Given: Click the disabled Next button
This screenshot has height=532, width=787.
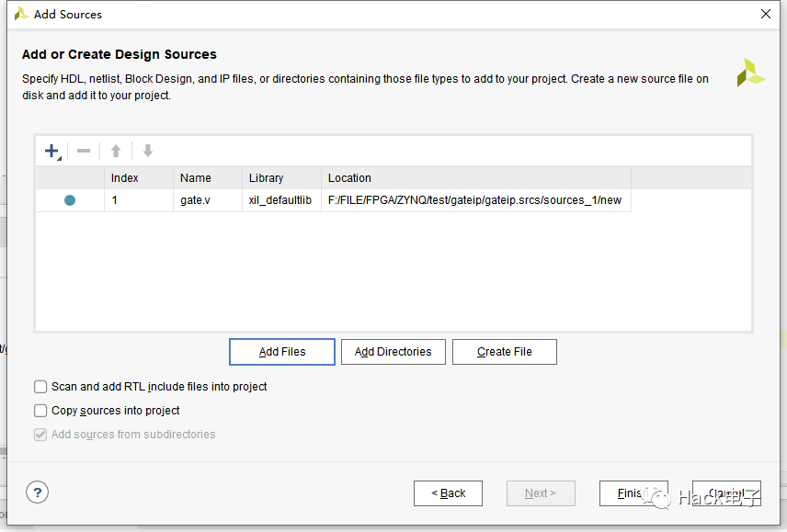Looking at the screenshot, I should [x=541, y=493].
